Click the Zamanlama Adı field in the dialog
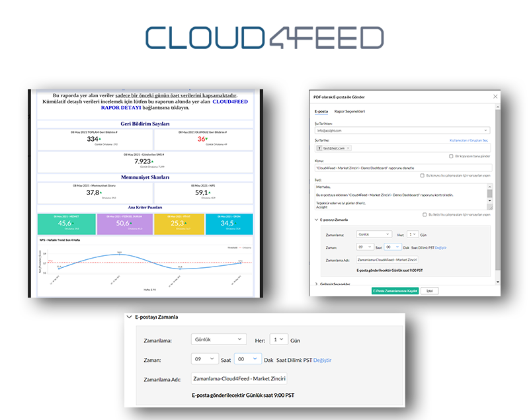The width and height of the screenshot is (529, 420). [387, 260]
